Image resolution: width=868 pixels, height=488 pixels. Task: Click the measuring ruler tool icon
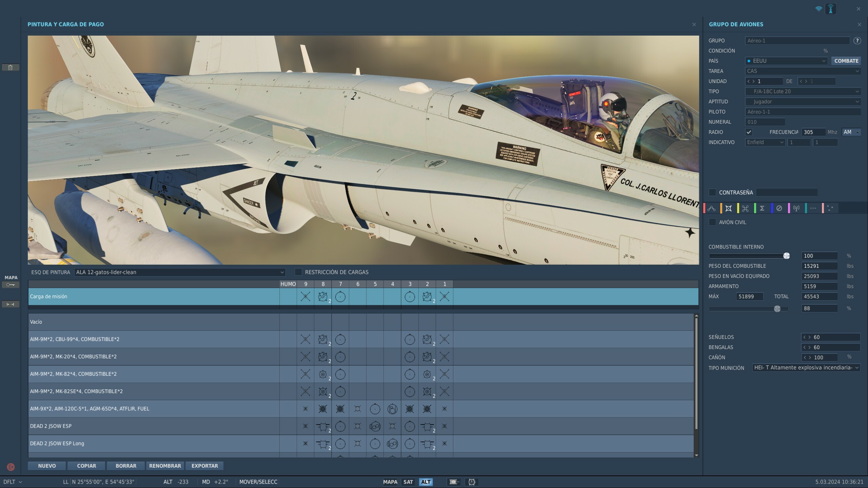(x=11, y=304)
